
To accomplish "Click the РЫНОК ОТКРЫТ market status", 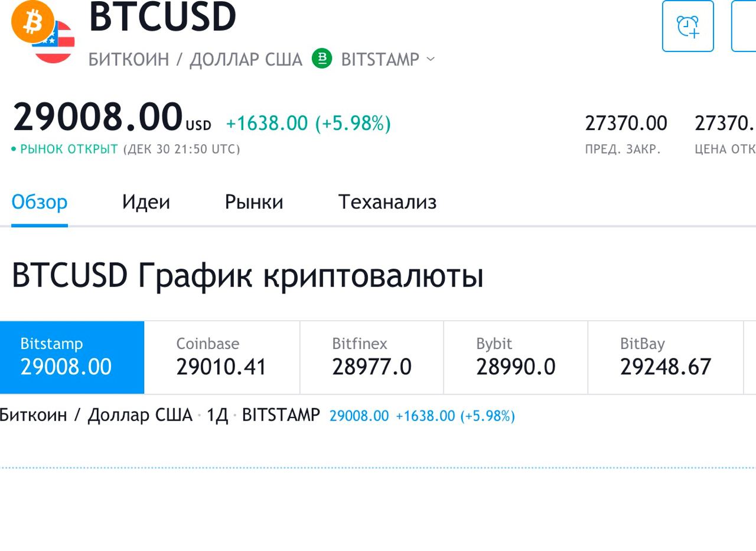I will 69,149.
